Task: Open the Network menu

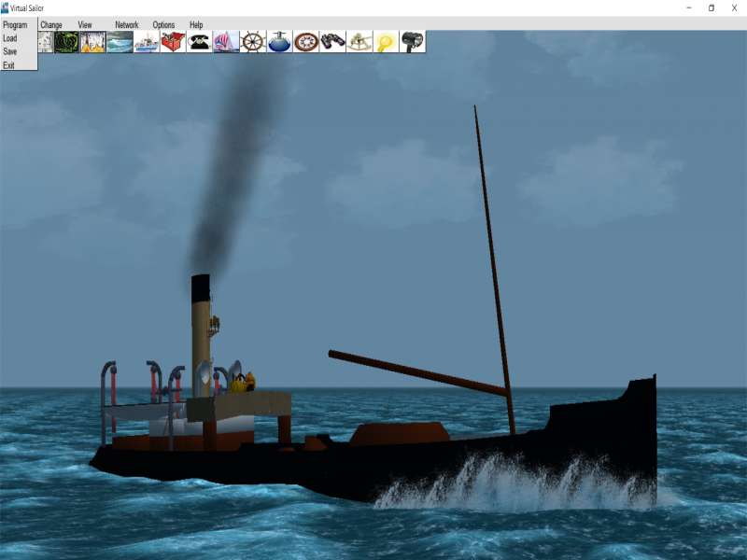Action: click(x=126, y=25)
